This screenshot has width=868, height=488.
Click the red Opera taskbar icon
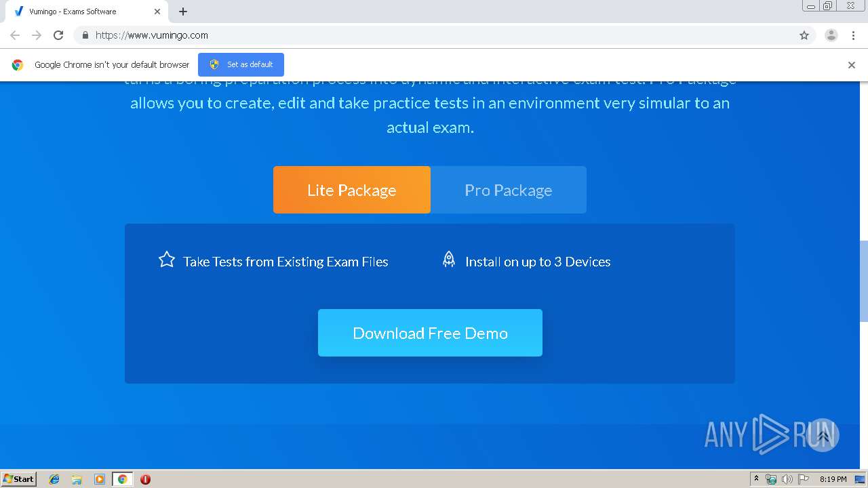[145, 479]
